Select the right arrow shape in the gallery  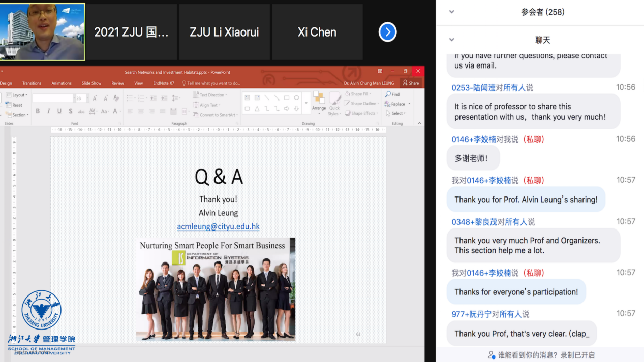pyautogui.click(x=287, y=109)
